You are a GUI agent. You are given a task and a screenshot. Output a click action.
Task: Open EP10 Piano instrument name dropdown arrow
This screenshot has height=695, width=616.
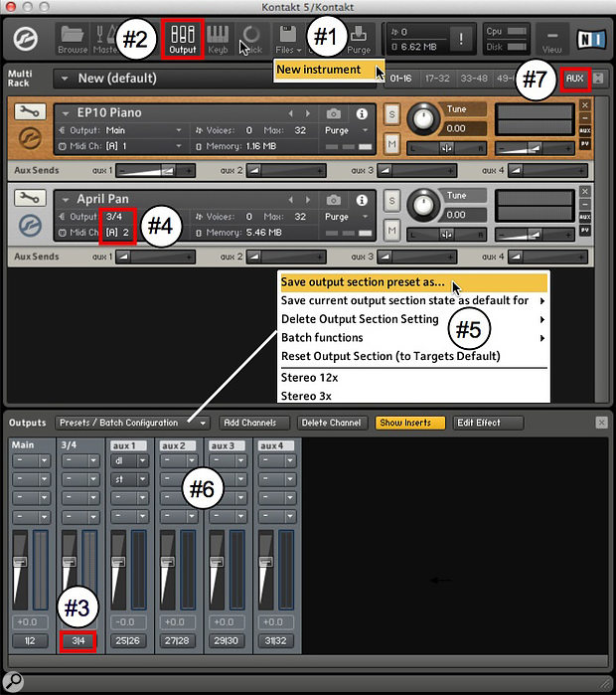[x=66, y=113]
